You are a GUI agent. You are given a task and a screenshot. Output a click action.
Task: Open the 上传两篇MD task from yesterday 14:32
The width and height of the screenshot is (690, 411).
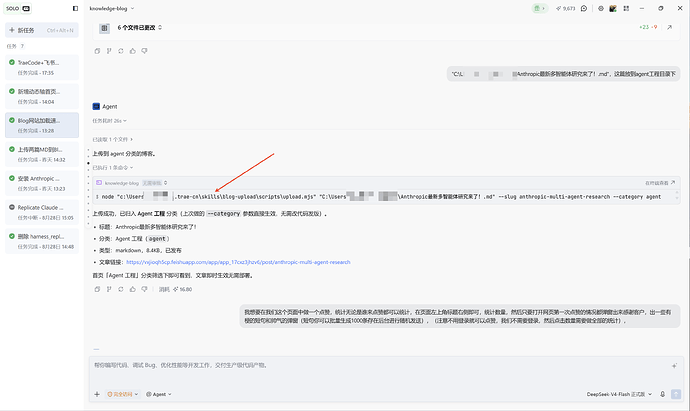click(x=42, y=154)
